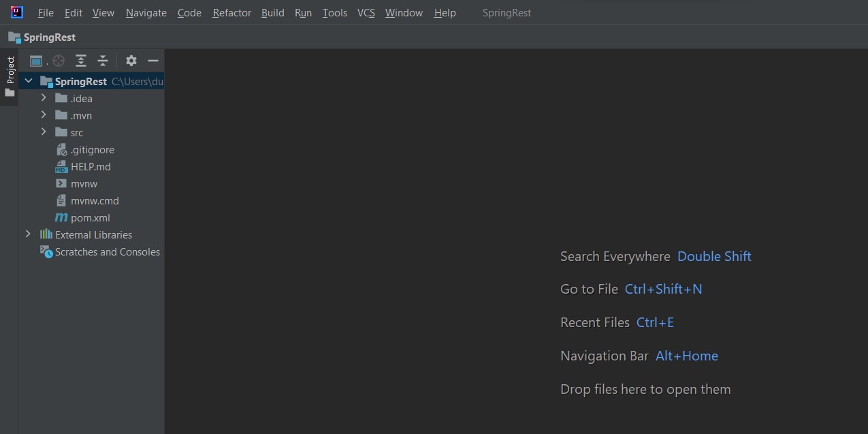Viewport: 868px width, 434px height.
Task: Click the External Libraries icon
Action: point(46,234)
